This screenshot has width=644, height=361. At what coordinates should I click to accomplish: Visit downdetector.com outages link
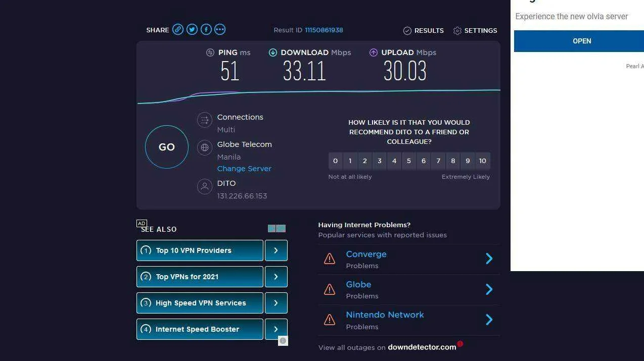click(422, 347)
